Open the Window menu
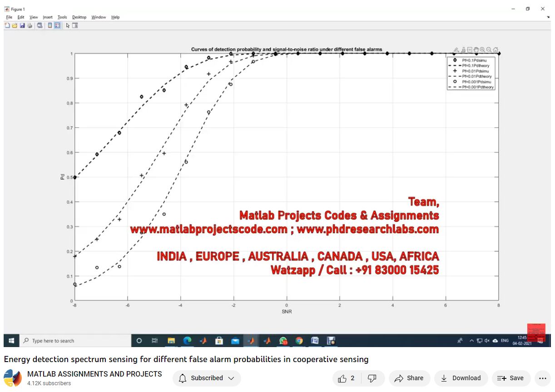 click(x=99, y=17)
